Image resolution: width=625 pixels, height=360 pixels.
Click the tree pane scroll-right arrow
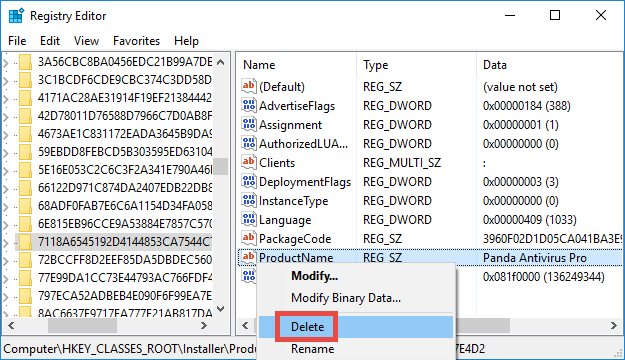click(204, 325)
